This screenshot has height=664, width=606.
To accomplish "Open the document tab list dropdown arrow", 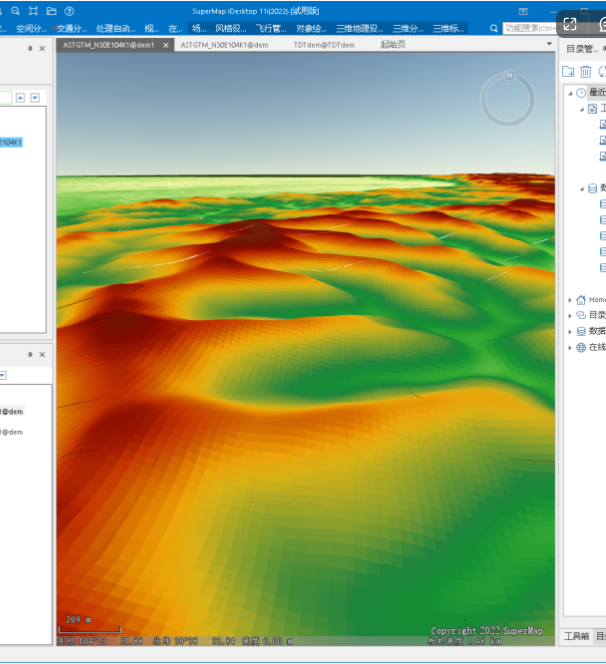I will (548, 45).
